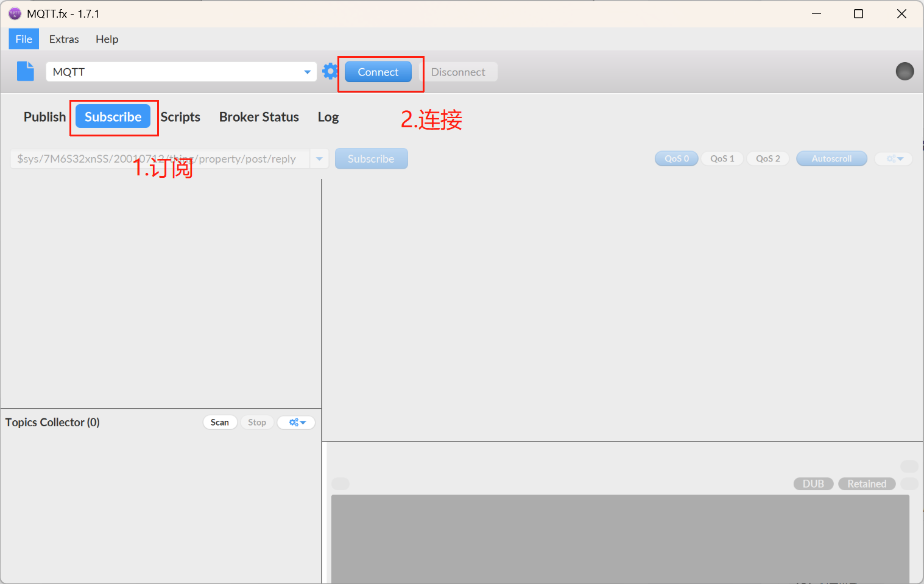The height and width of the screenshot is (584, 924).
Task: Switch to the Scripts tab
Action: tap(180, 117)
